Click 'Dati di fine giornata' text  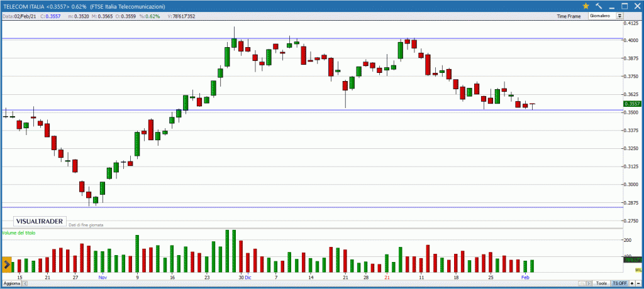click(x=86, y=225)
